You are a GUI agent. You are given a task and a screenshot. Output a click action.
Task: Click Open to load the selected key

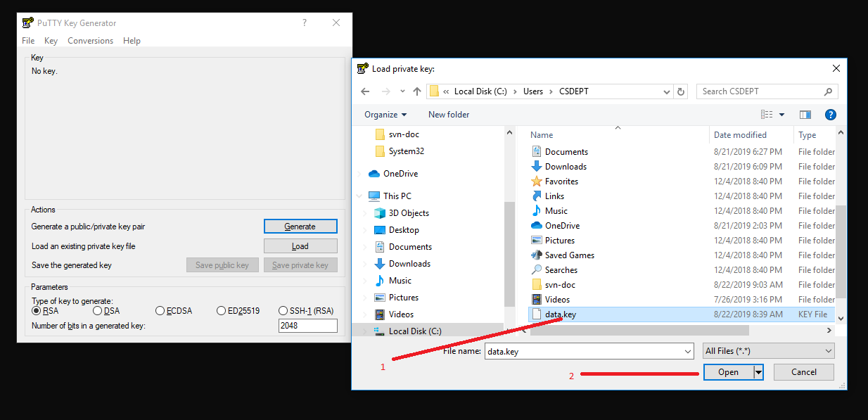[728, 372]
